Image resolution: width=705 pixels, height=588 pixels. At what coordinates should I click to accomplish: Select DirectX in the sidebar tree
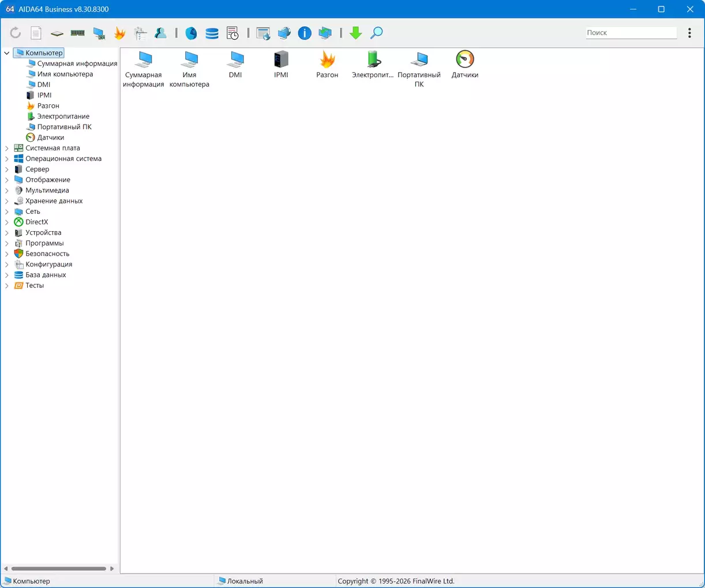click(36, 222)
